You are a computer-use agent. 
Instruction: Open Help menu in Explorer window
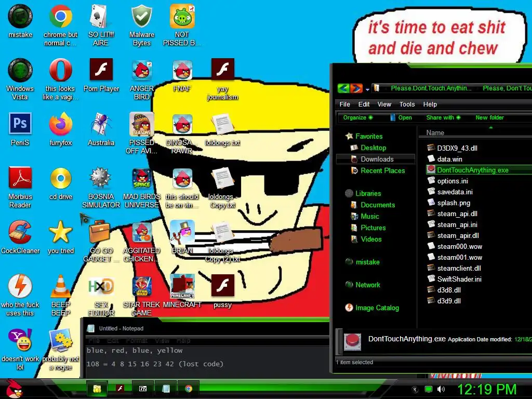point(430,104)
